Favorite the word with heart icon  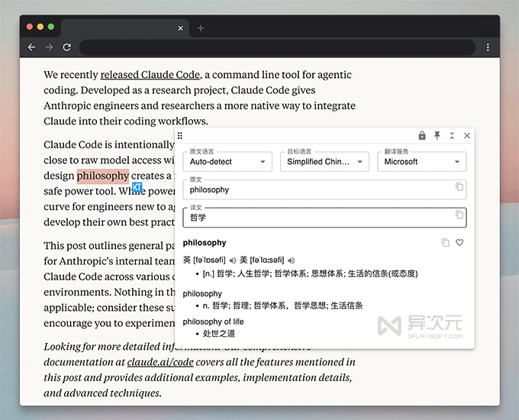tap(459, 243)
